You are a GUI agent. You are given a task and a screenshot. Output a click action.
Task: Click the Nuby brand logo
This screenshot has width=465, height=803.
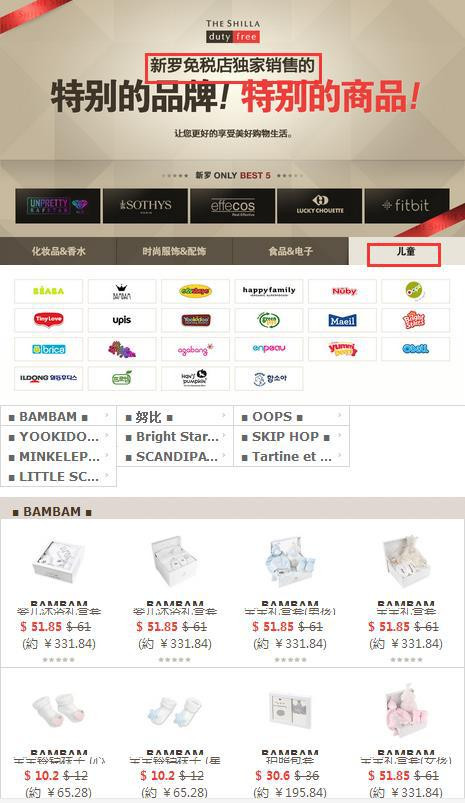click(342, 291)
